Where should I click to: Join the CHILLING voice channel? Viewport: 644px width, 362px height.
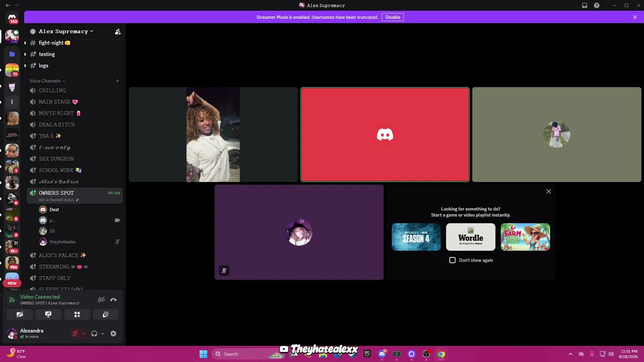(x=75, y=90)
